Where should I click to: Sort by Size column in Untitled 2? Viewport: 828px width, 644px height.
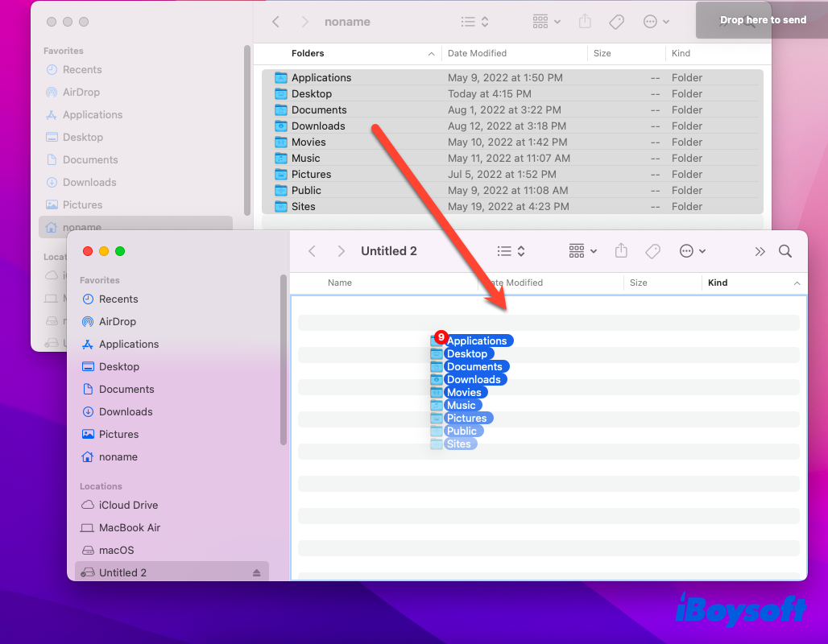click(639, 283)
